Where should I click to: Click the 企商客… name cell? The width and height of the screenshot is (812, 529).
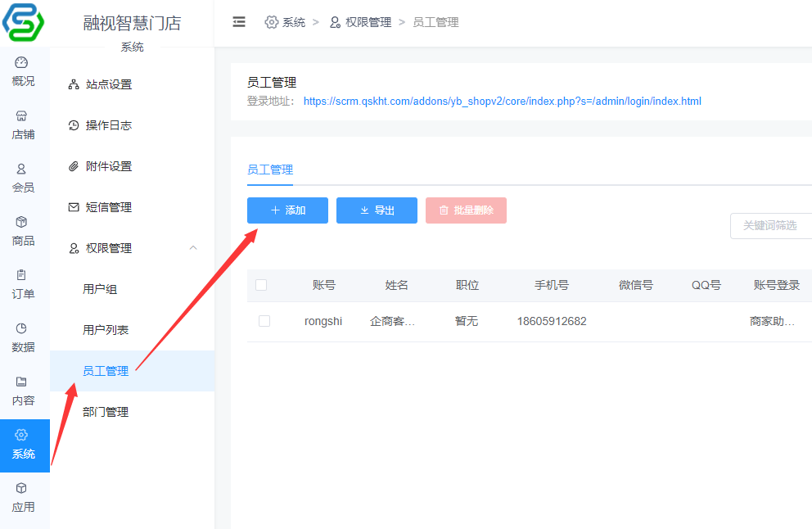pos(393,321)
